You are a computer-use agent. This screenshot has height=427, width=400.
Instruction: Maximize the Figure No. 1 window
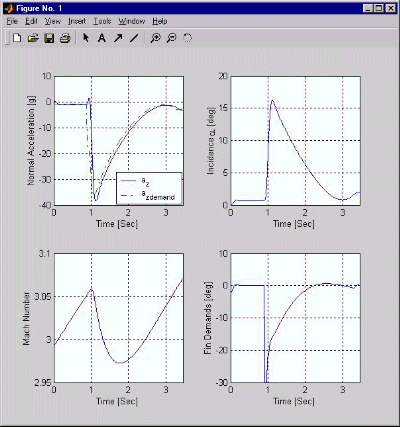coord(379,8)
